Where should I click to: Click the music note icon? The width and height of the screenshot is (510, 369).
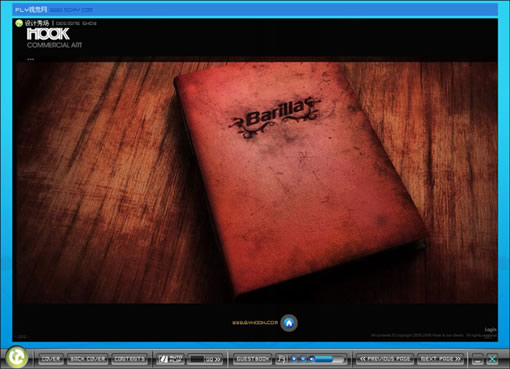(281, 359)
